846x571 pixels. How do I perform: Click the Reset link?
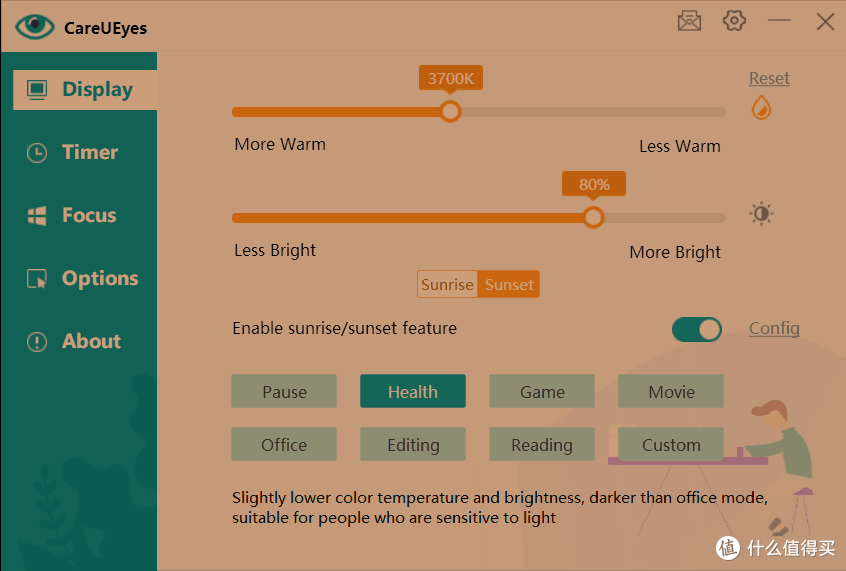click(769, 78)
